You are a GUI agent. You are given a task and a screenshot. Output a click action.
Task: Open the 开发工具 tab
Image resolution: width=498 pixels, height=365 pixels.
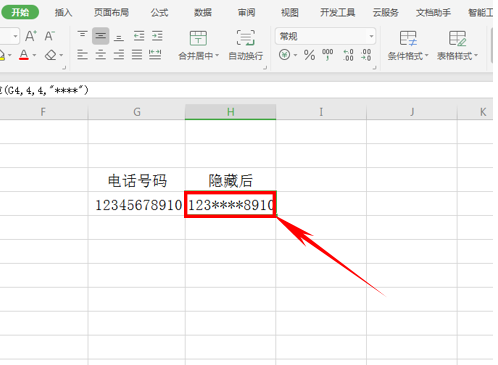[338, 13]
